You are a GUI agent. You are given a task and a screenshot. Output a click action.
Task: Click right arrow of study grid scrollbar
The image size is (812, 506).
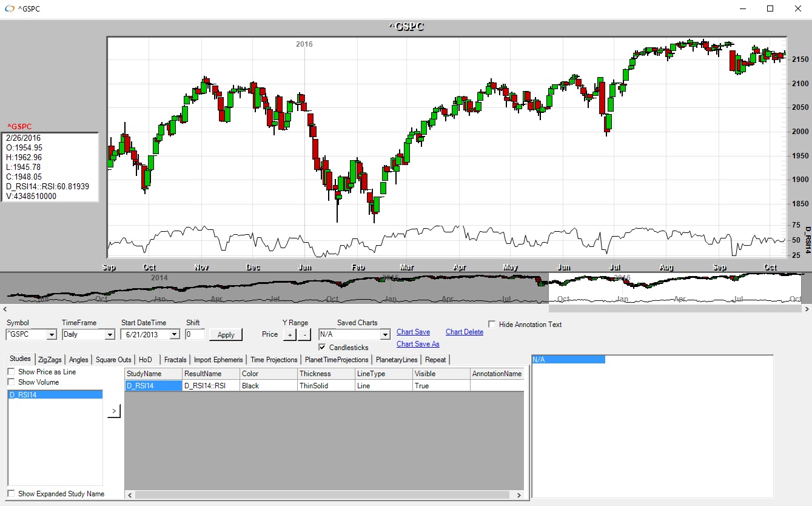coord(518,495)
